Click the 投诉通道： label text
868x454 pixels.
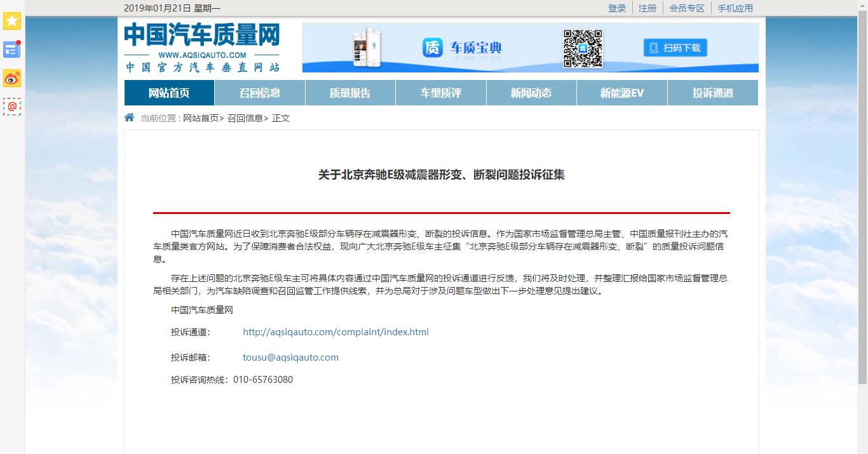[191, 332]
